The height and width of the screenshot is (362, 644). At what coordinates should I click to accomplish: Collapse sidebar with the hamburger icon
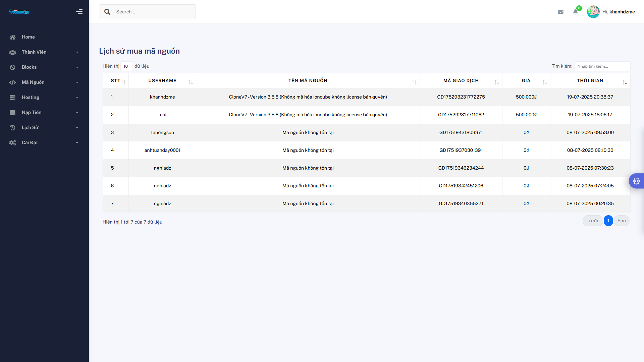[x=79, y=12]
